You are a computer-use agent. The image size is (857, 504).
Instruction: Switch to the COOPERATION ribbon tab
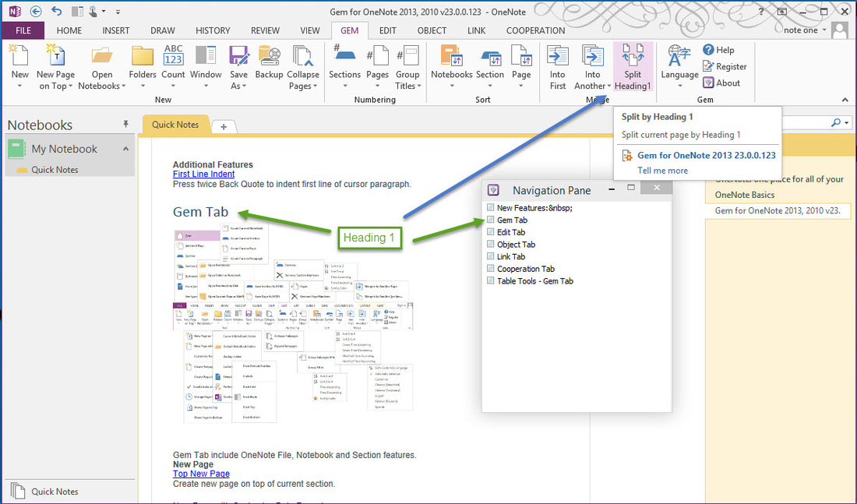click(x=535, y=30)
